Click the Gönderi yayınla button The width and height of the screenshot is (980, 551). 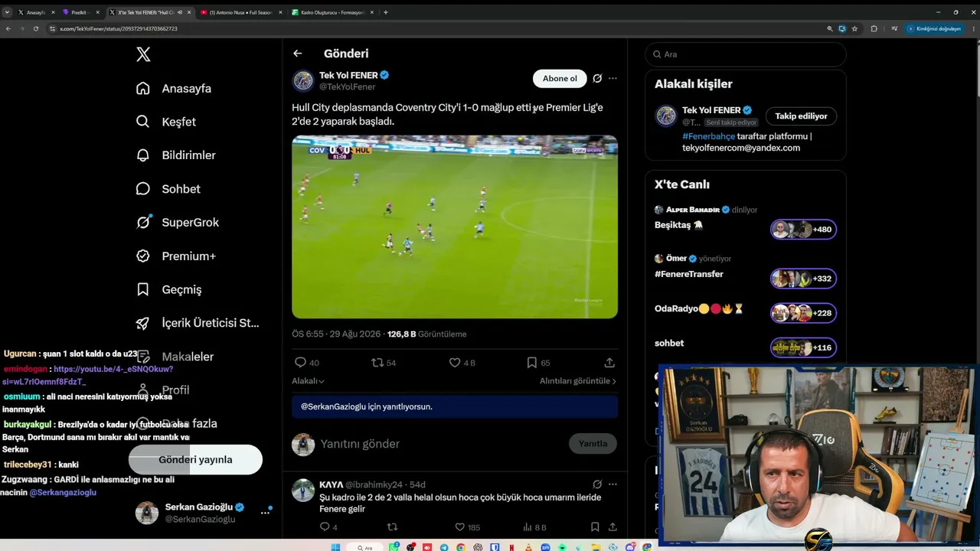point(195,460)
